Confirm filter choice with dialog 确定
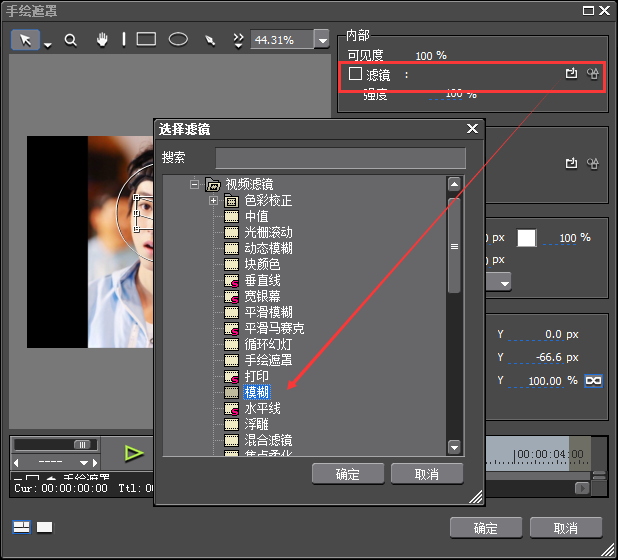Viewport: 618px width, 560px height. point(348,474)
